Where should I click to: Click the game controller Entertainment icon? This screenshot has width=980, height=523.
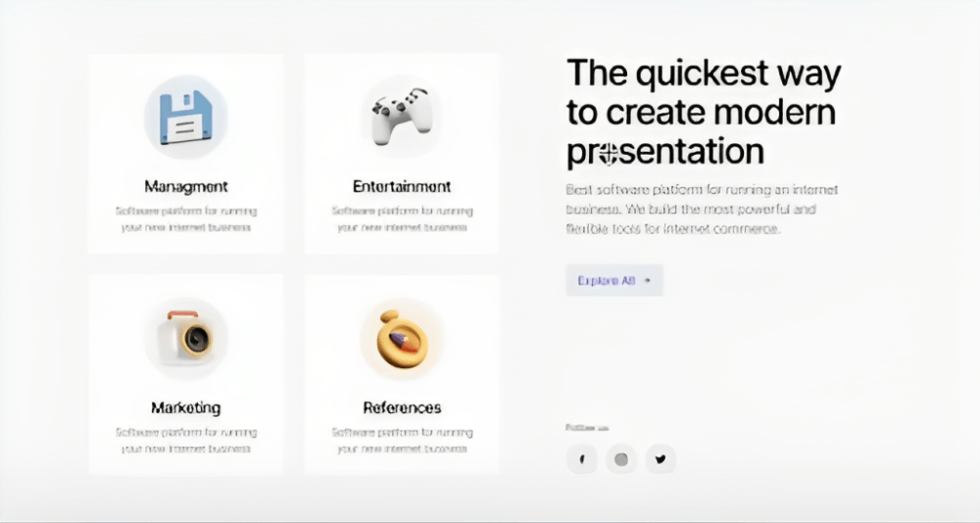click(402, 117)
